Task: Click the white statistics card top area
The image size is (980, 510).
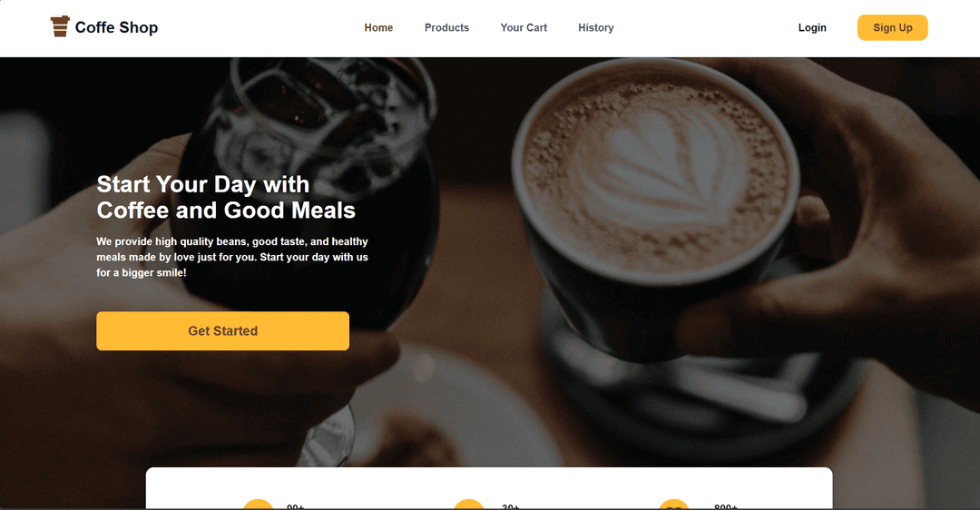Action: pyautogui.click(x=489, y=483)
